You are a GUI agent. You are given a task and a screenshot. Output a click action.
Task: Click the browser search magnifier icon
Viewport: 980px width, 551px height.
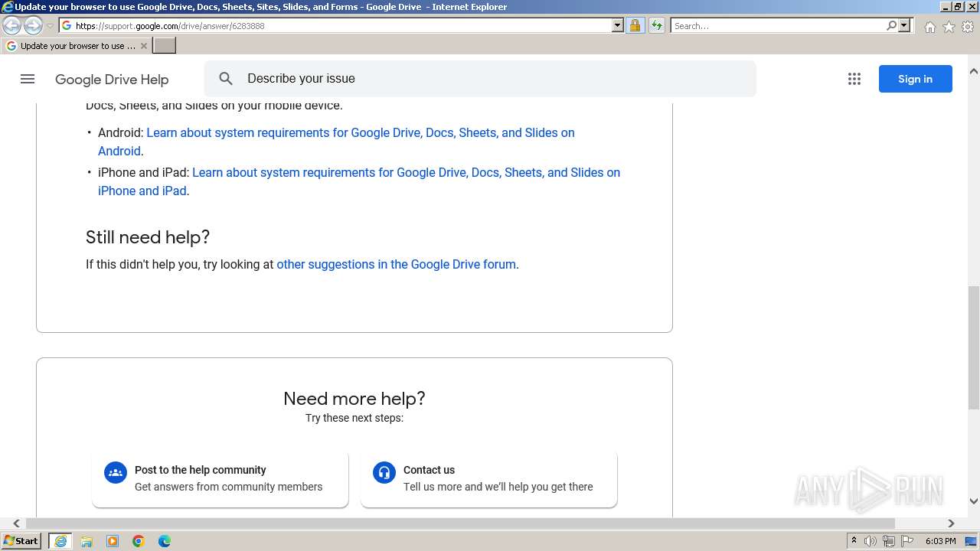[x=891, y=26]
